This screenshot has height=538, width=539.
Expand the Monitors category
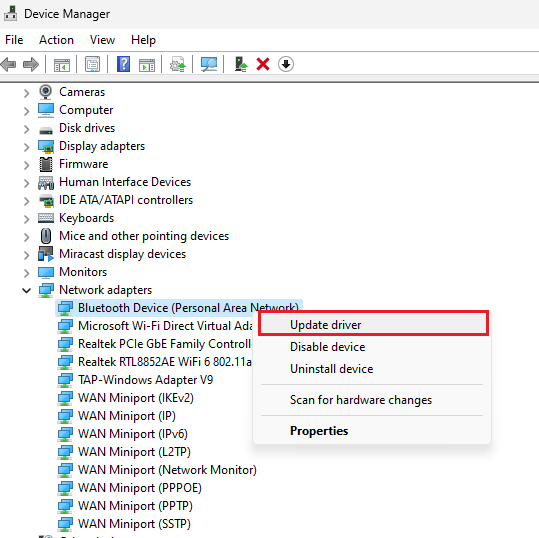tap(26, 273)
